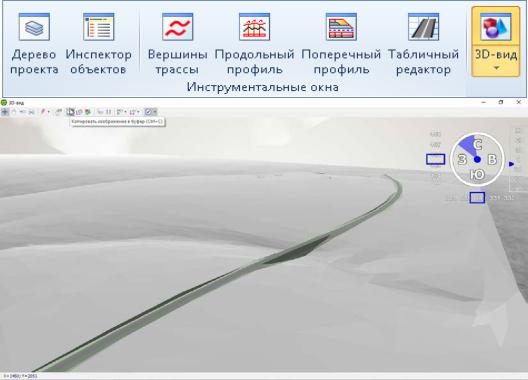Launch the Табличный редактор window
The height and width of the screenshot is (380, 528).
(x=423, y=44)
